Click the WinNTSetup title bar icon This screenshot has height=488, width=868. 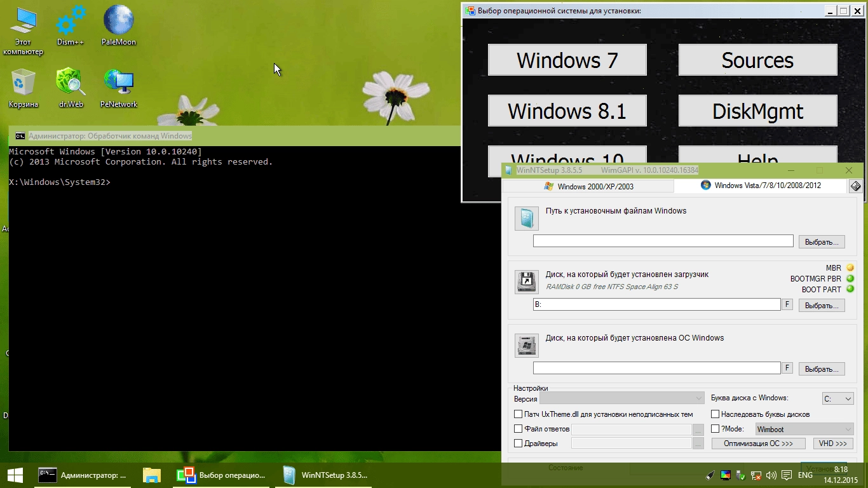[509, 170]
